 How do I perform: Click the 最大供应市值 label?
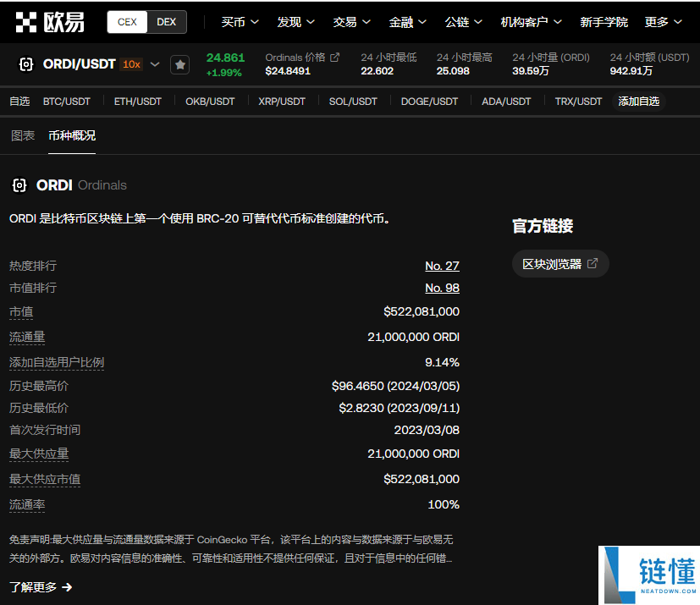click(45, 479)
